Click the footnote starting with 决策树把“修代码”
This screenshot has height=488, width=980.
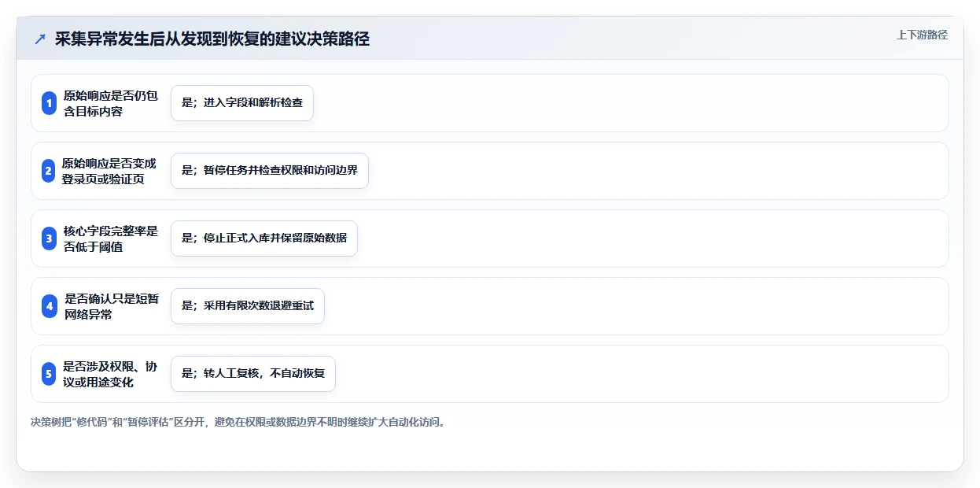click(x=239, y=422)
